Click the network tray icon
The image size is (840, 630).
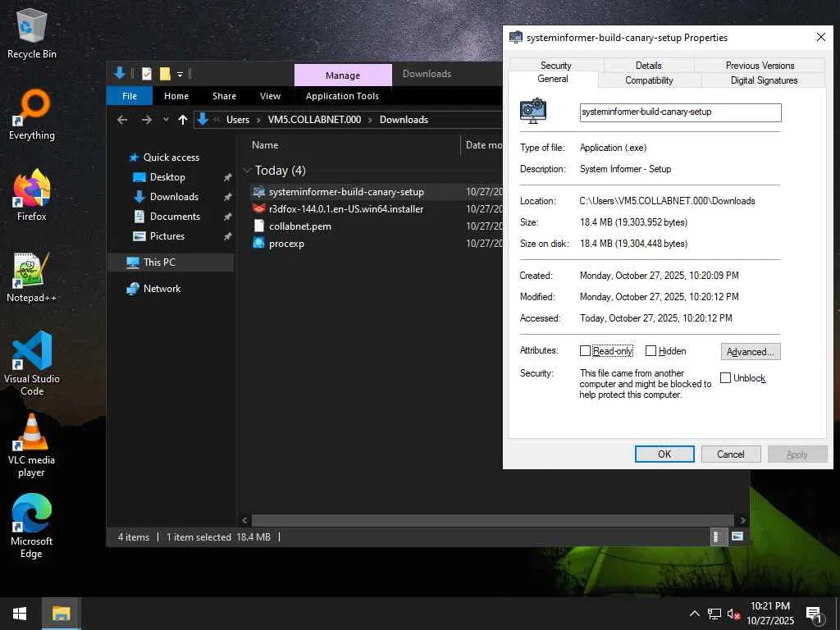click(714, 614)
